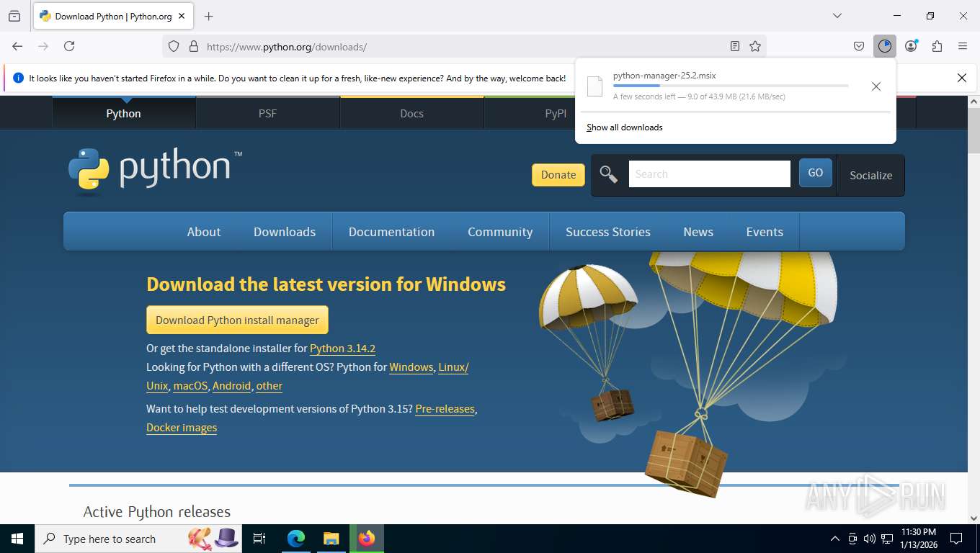Click the downloads progress toolbar icon

pyautogui.click(x=885, y=46)
